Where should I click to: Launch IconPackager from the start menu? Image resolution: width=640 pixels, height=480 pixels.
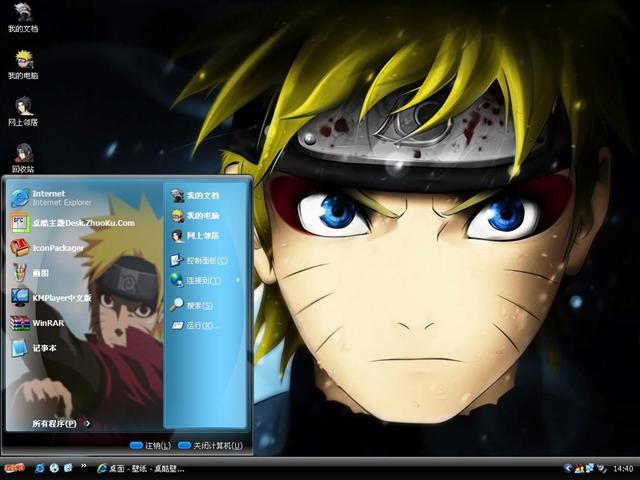(x=47, y=248)
